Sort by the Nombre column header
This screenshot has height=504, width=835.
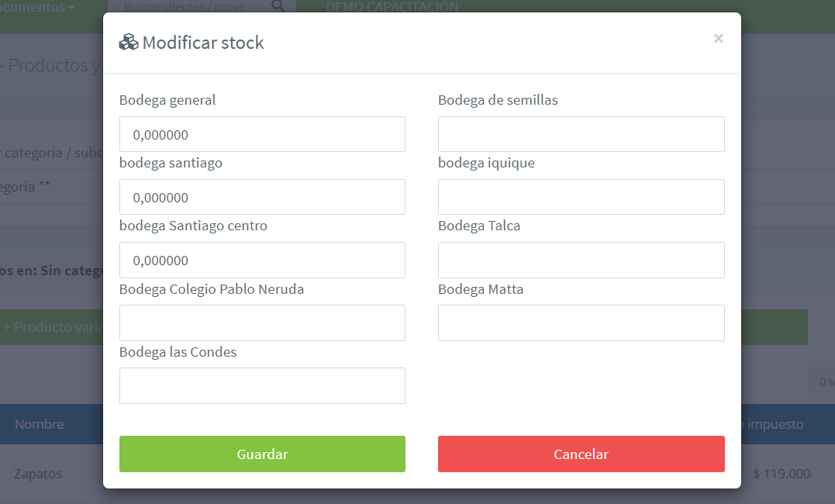point(40,424)
